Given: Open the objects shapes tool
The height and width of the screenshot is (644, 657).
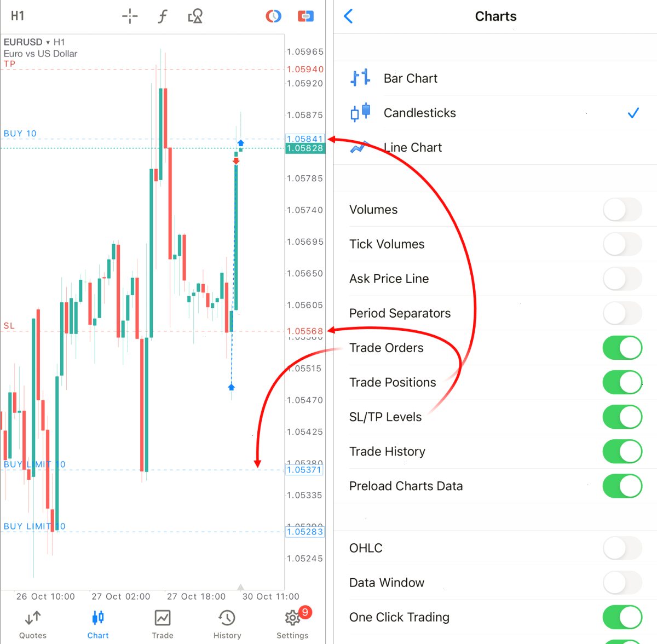Looking at the screenshot, I should (x=195, y=16).
